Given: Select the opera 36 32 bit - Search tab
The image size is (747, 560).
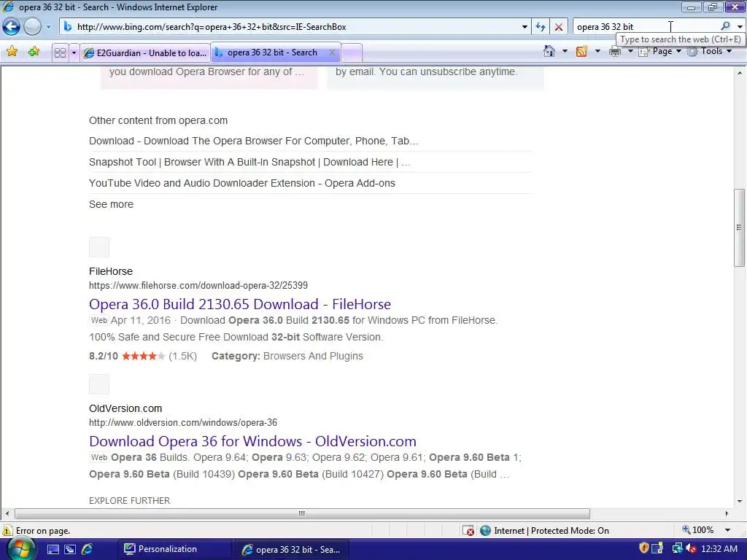Looking at the screenshot, I should [x=271, y=52].
